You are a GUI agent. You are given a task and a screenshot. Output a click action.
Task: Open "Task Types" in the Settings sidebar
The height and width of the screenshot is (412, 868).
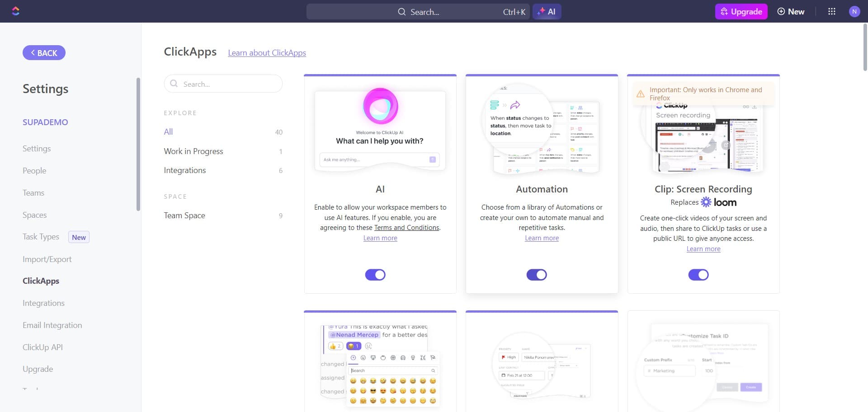click(x=41, y=237)
